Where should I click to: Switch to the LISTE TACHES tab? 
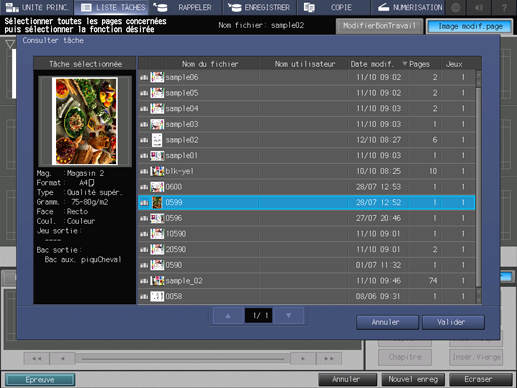click(113, 7)
